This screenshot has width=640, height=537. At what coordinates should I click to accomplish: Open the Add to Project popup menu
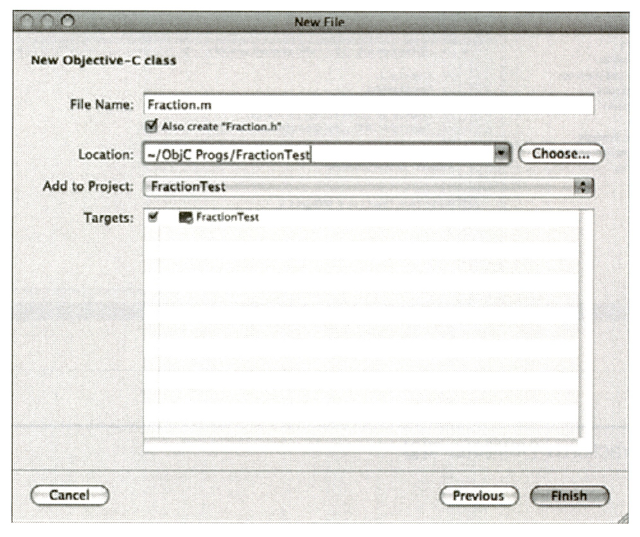[x=360, y=186]
